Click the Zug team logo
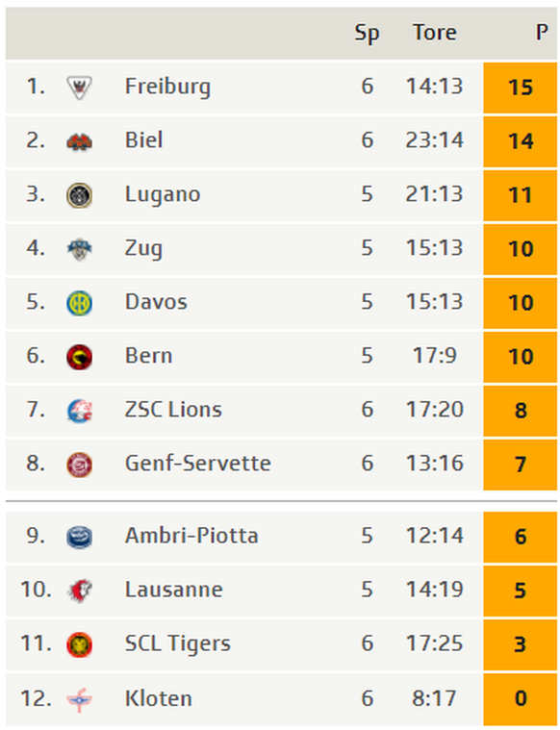Image resolution: width=560 pixels, height=730 pixels. [79, 249]
